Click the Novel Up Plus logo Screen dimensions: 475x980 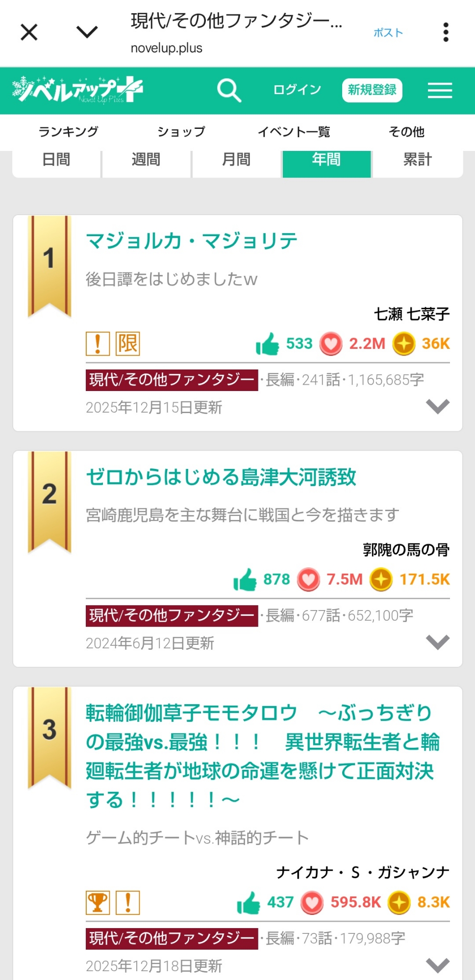(77, 90)
